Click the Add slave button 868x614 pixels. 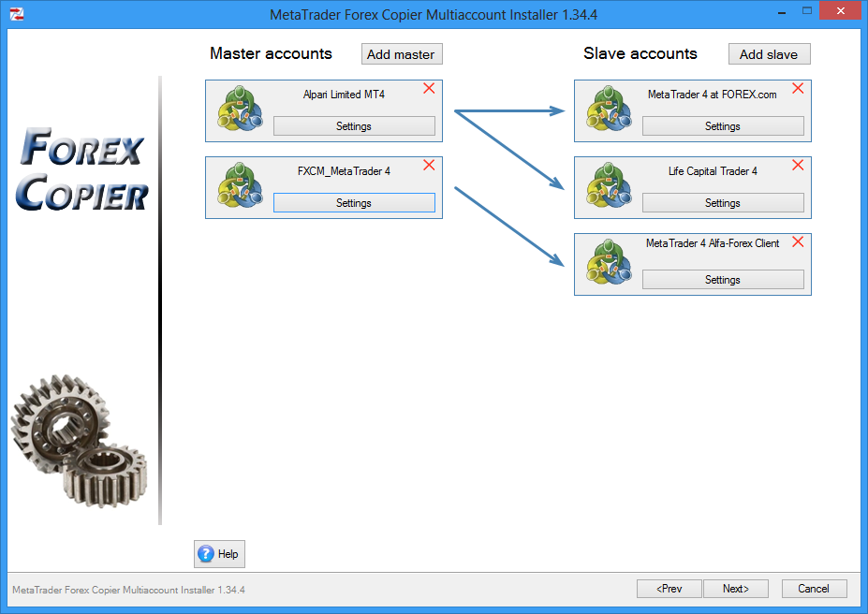[769, 54]
